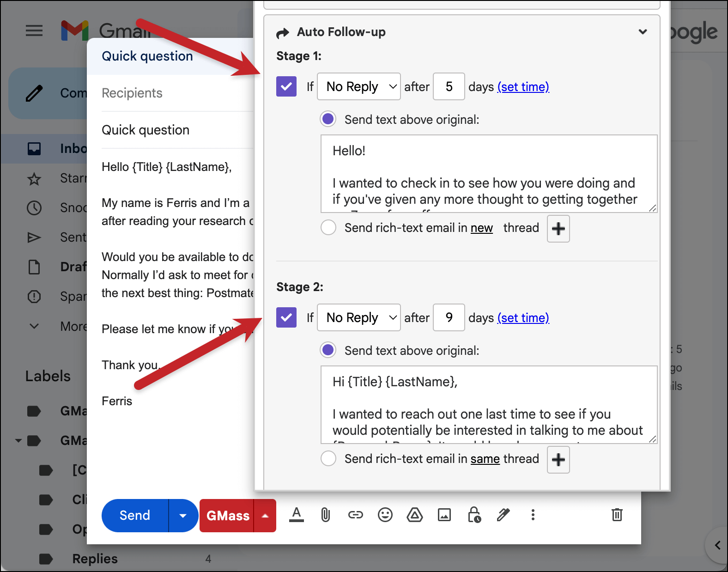The width and height of the screenshot is (728, 572).
Task: Expand the More section in sidebar
Action: tap(34, 326)
